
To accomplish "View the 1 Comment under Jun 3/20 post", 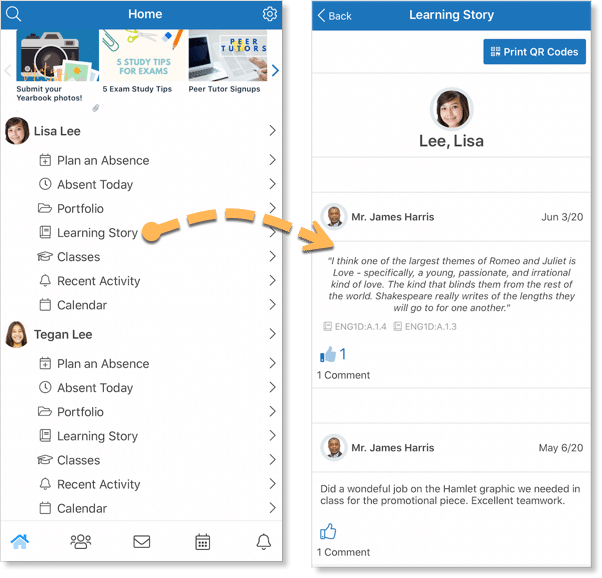I will coord(343,375).
